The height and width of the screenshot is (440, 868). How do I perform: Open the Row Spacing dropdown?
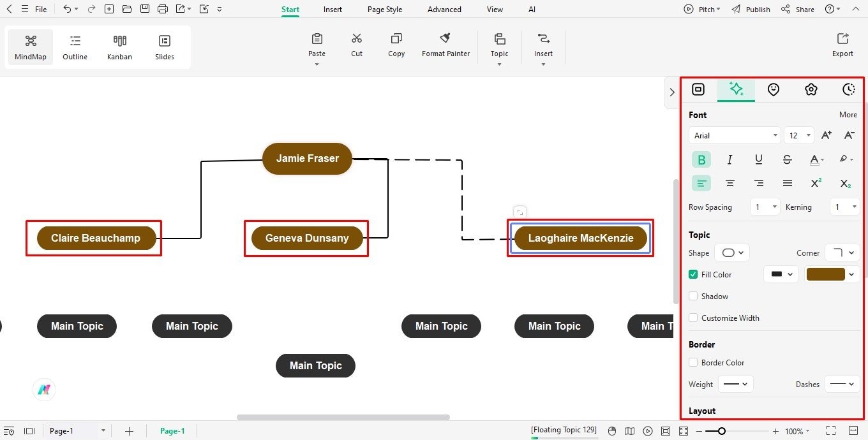click(765, 207)
